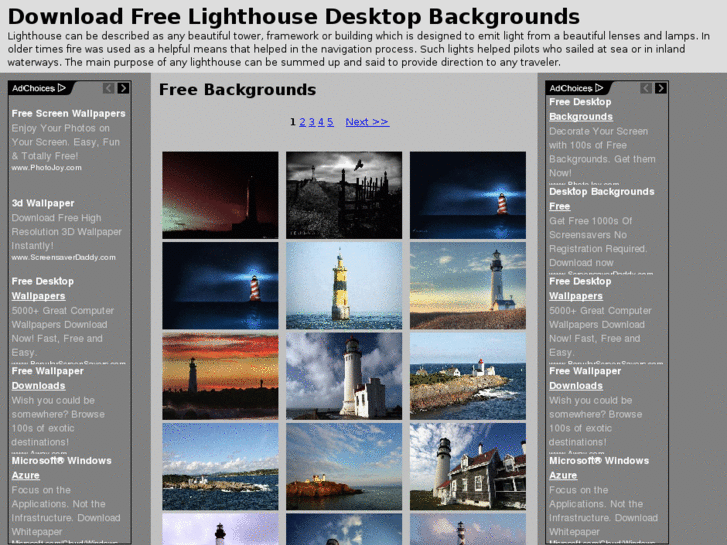Image resolution: width=727 pixels, height=545 pixels.
Task: Open the 3d Wallpaper ad link
Action: click(43, 203)
